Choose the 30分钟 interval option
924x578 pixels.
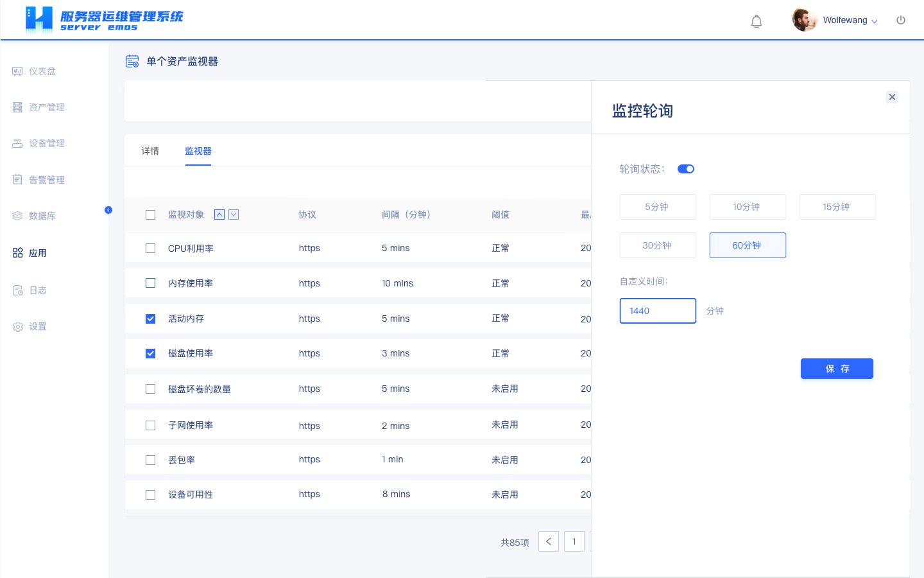(x=658, y=245)
